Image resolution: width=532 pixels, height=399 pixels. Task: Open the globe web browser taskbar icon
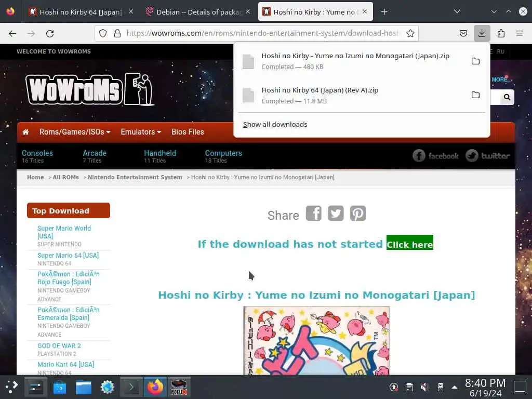point(107,387)
